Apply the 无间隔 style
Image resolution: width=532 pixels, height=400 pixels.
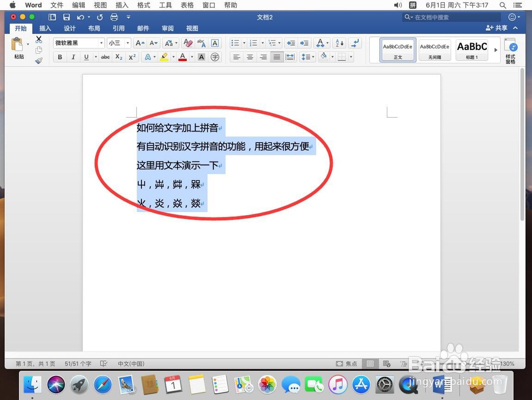point(435,50)
